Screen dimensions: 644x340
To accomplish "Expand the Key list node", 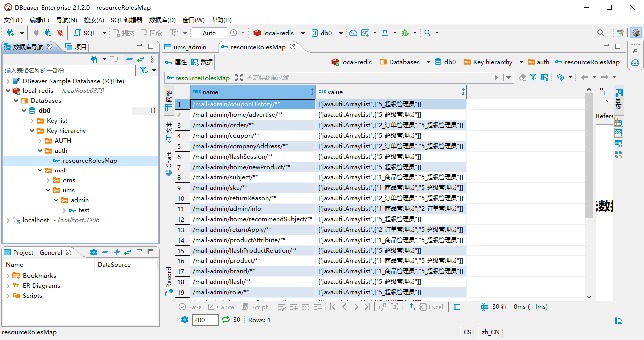I will pyautogui.click(x=32, y=121).
